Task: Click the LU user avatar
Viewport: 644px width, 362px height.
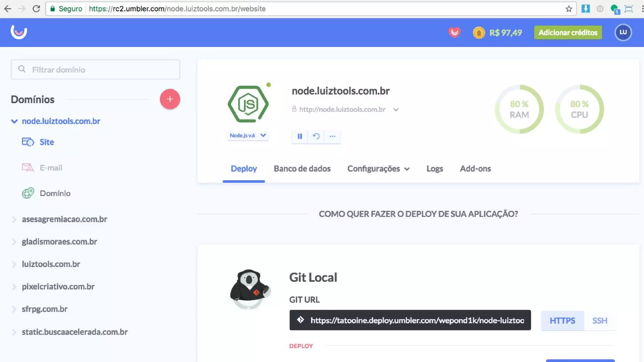Action: [623, 32]
